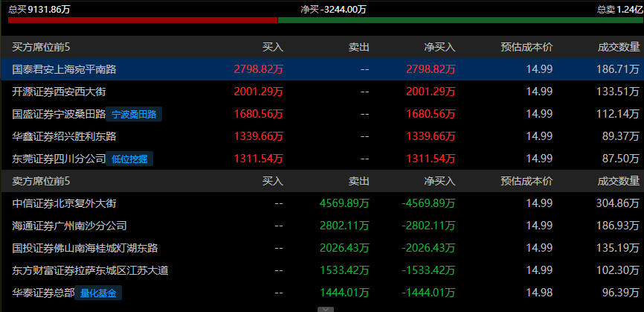
Task: Click the 304.86万 volume value
Action: [x=618, y=203]
